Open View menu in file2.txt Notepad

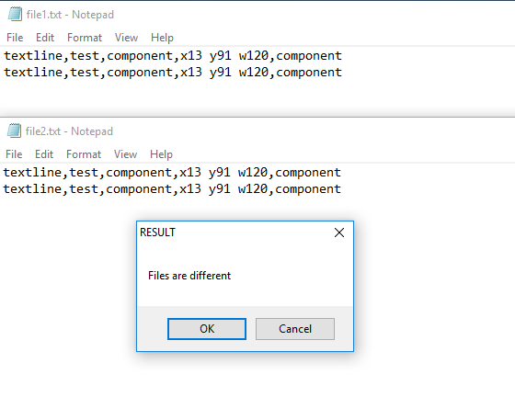pos(125,154)
